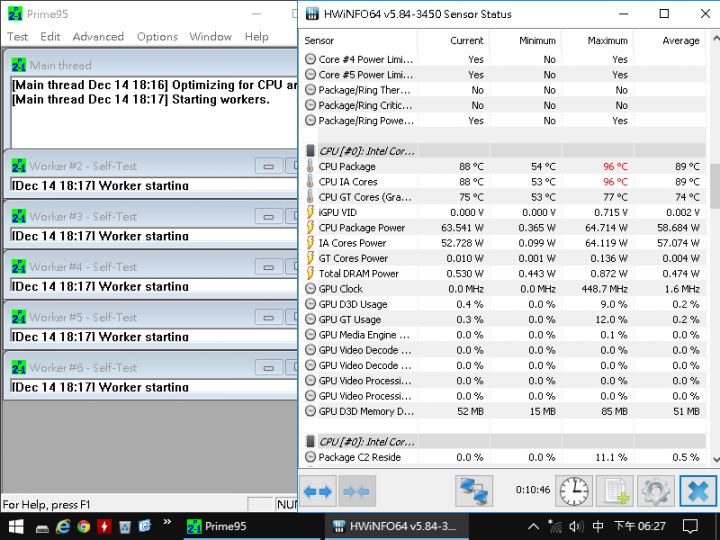Click CPU GT Cores current value 75 °C
Viewport: 720px width, 540px height.
click(471, 197)
